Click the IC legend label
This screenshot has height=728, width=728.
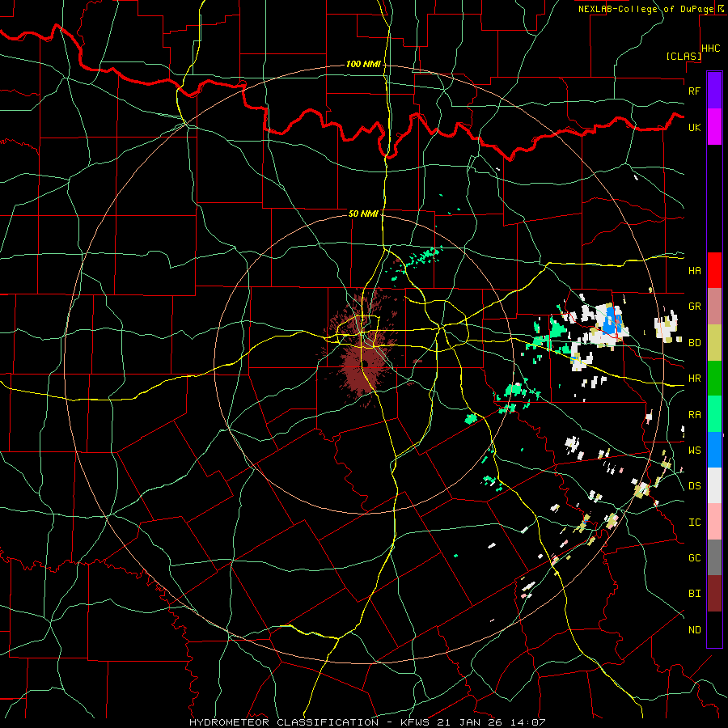click(x=694, y=523)
